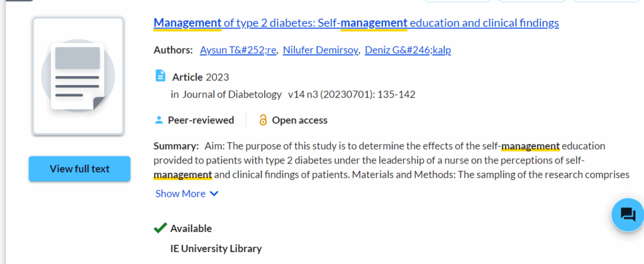This screenshot has width=644, height=264.
Task: Click the blue Article document icon
Action: tap(160, 76)
